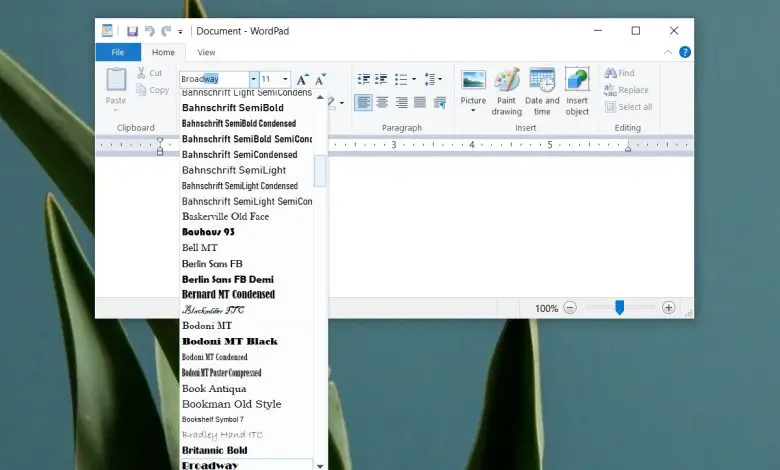Image resolution: width=780 pixels, height=470 pixels.
Task: Click the Paste clipboard icon
Action: coord(116,80)
